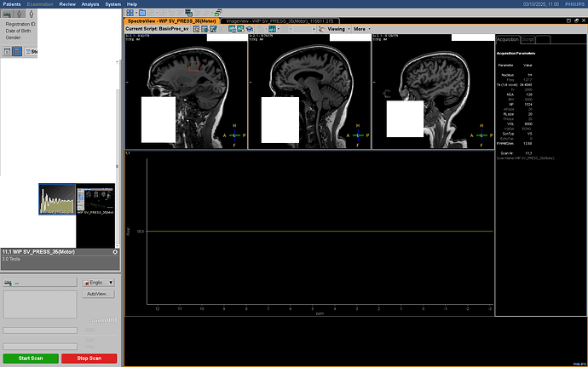Click the Start Scan button

point(31,358)
